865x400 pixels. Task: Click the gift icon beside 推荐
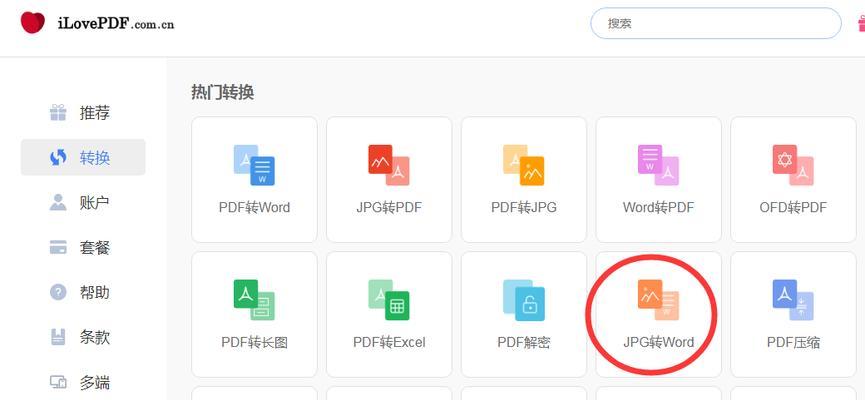click(x=58, y=113)
